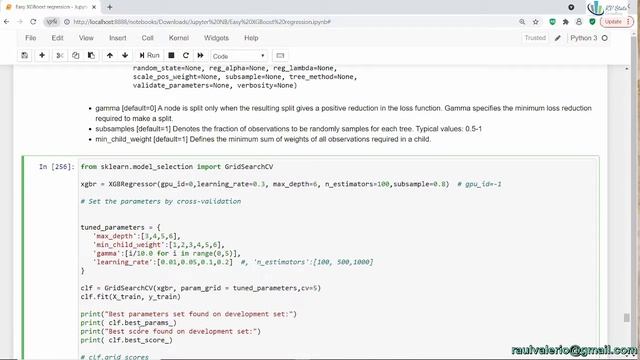This screenshot has height=360, width=640.
Task: Open the Insert menu
Action: coord(118,38)
